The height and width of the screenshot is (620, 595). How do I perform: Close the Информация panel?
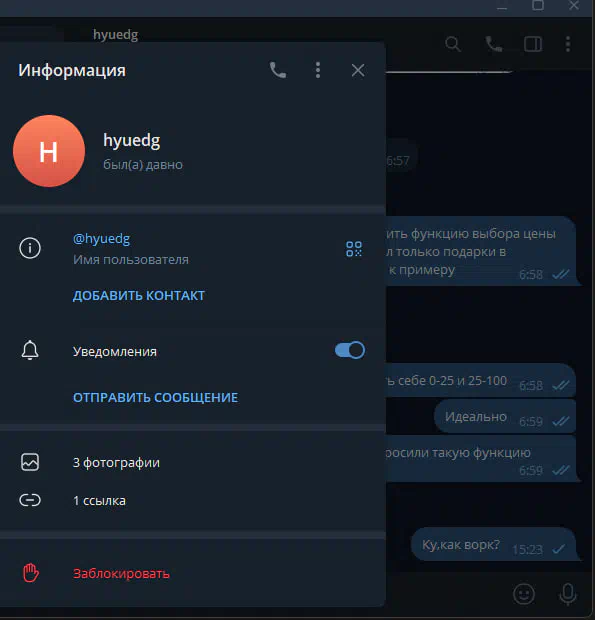click(358, 71)
